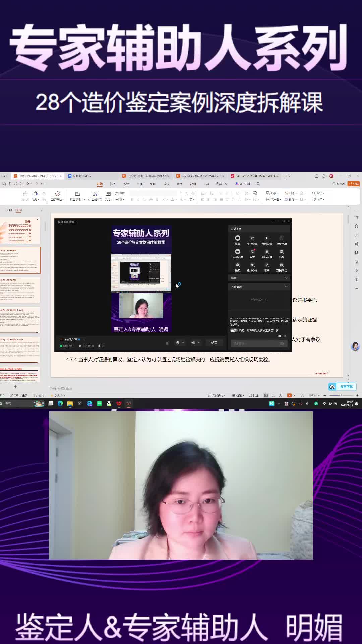Screen dimensions: 362x644
Task: Click the 云存下载 cloud download button
Action: pos(342,387)
